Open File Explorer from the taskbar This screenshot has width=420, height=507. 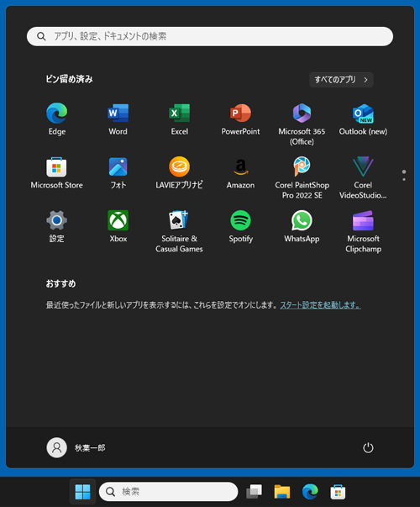pos(282,492)
